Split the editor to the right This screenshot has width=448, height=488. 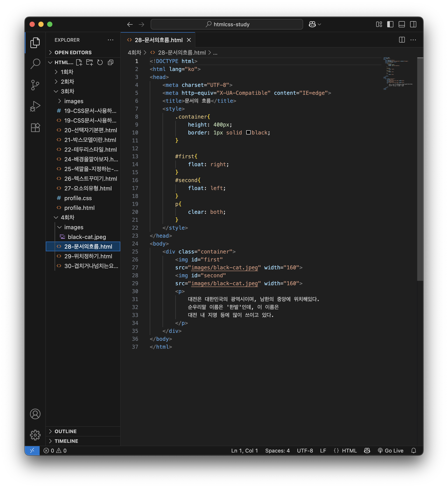[x=402, y=40]
